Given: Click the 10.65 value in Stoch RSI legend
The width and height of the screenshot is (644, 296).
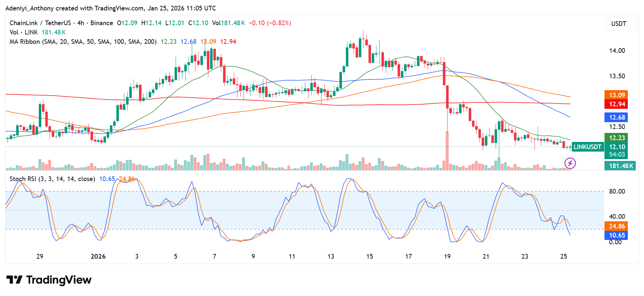Looking at the screenshot, I should point(107,179).
